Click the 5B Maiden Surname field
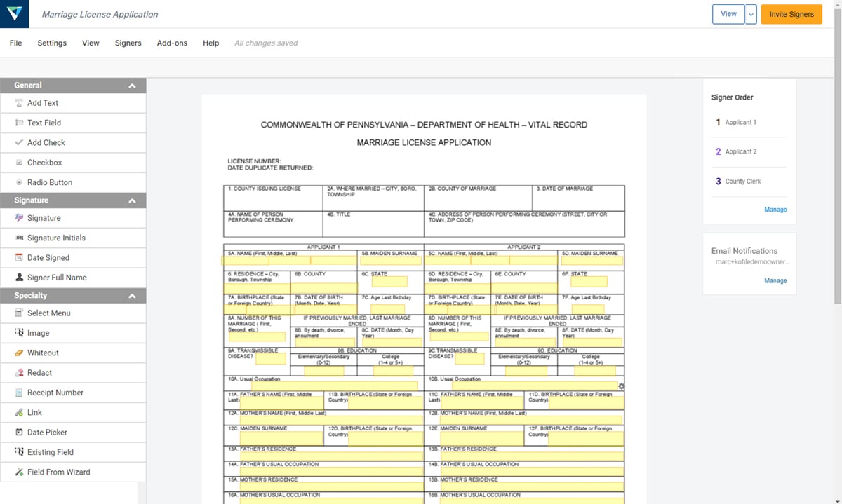This screenshot has width=842, height=504. 392,261
